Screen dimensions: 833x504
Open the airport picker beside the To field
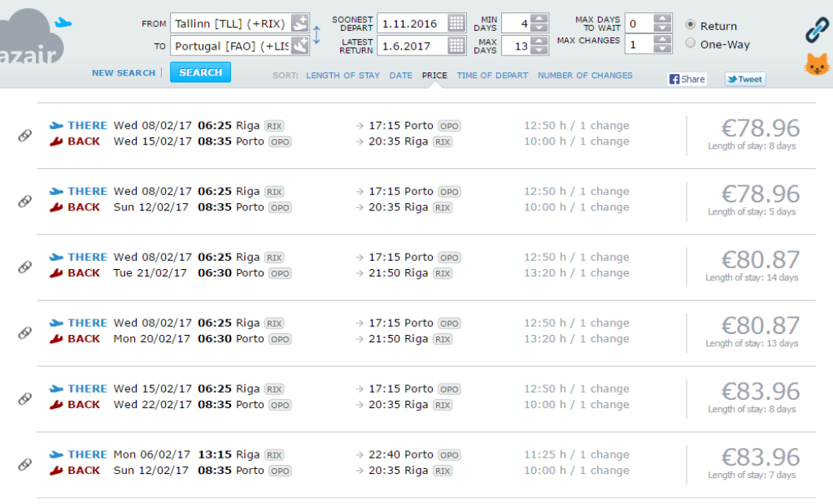coord(299,46)
